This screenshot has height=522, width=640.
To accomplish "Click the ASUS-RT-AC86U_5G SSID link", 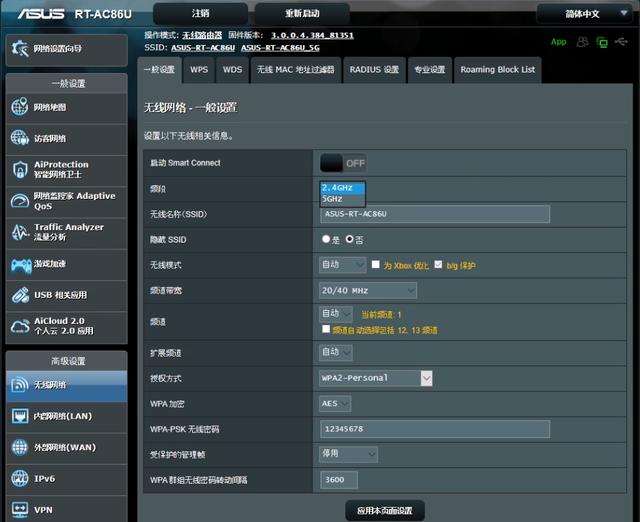I will [280, 48].
